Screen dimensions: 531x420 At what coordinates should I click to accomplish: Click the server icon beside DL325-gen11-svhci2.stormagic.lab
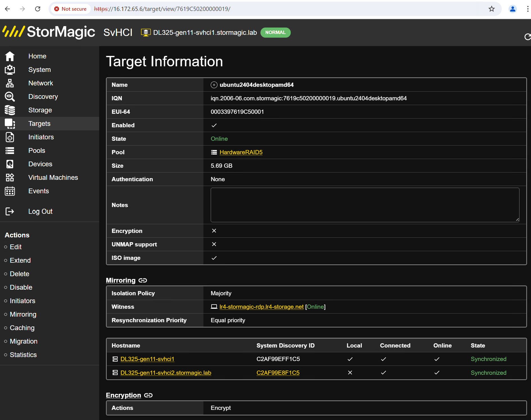pyautogui.click(x=115, y=373)
